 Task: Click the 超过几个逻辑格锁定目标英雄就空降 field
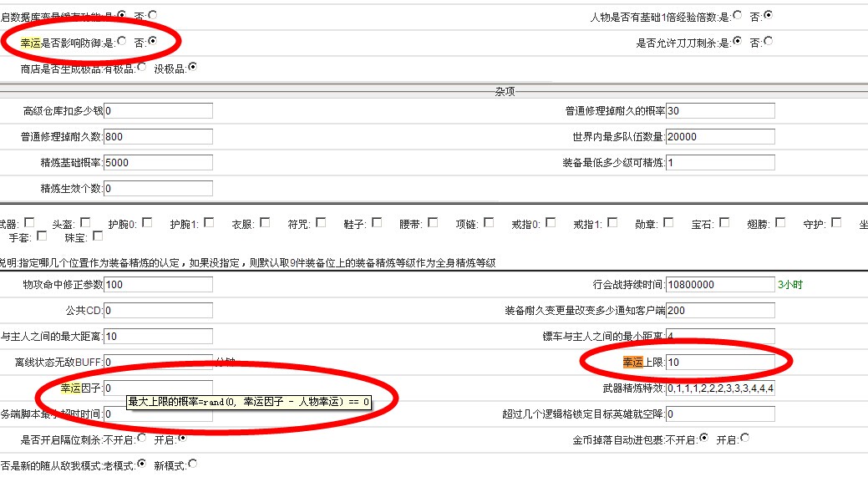[720, 414]
